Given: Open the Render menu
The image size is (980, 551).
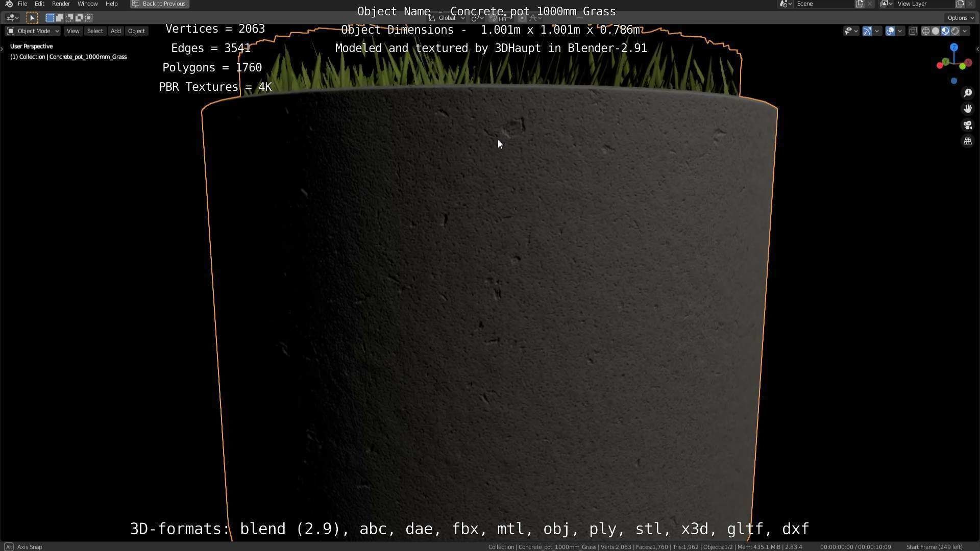Looking at the screenshot, I should (61, 4).
